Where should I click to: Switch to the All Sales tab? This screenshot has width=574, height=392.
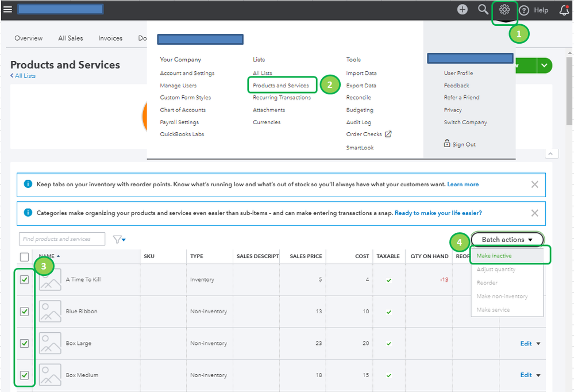click(71, 38)
